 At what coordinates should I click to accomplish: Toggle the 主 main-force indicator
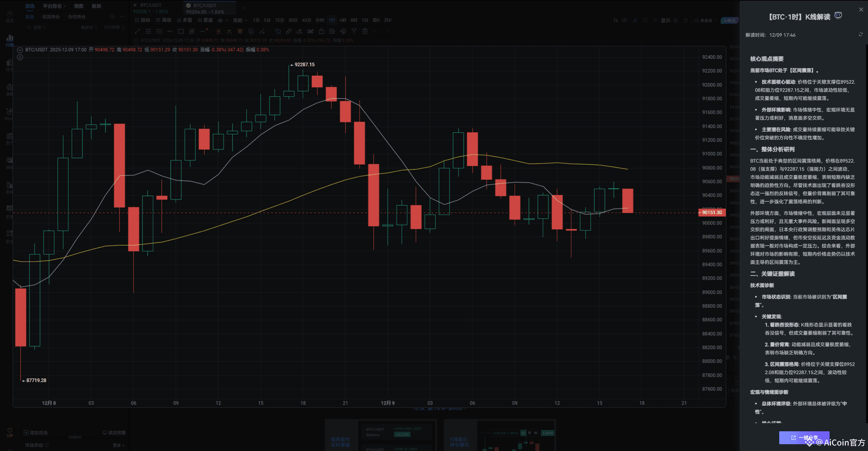pyautogui.click(x=218, y=31)
